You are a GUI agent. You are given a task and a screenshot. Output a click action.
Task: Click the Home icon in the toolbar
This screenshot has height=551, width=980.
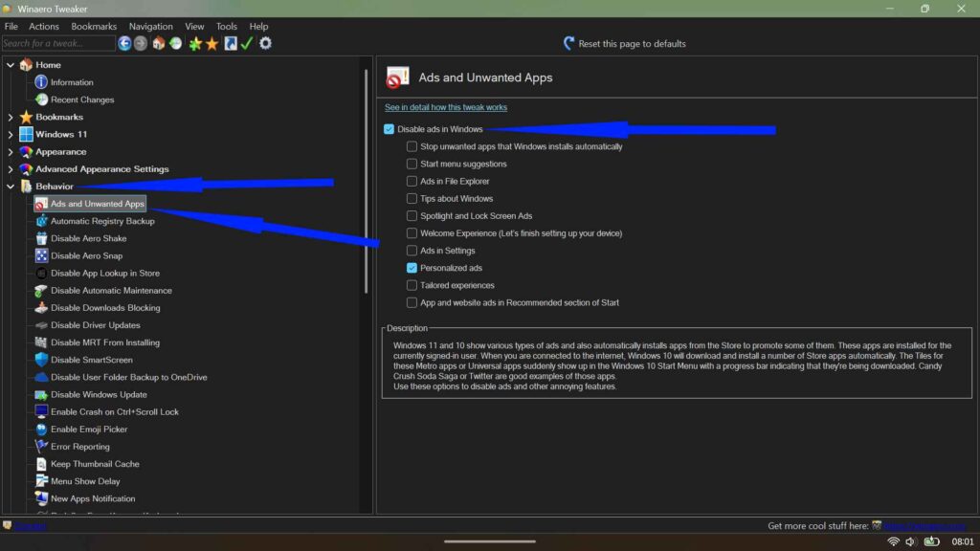coord(158,43)
